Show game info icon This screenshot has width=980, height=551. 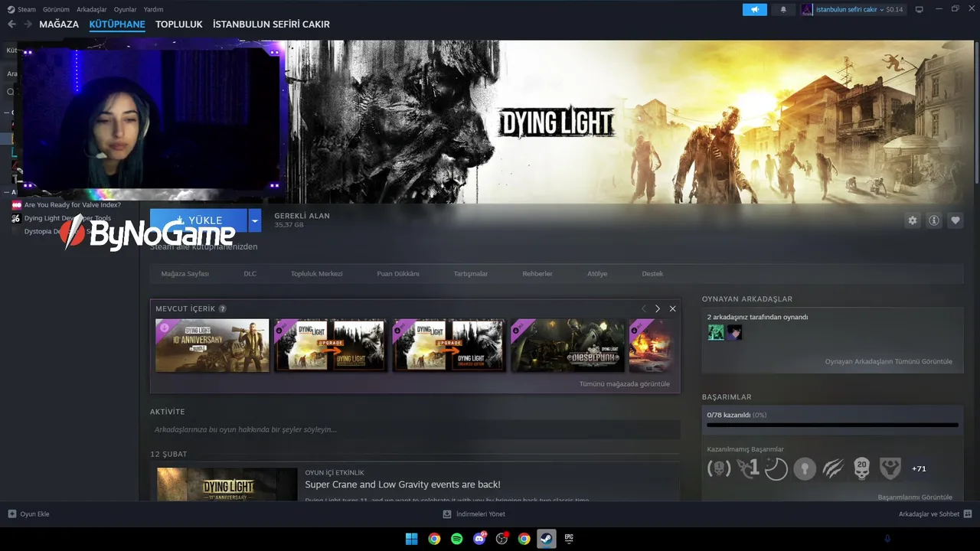(934, 220)
